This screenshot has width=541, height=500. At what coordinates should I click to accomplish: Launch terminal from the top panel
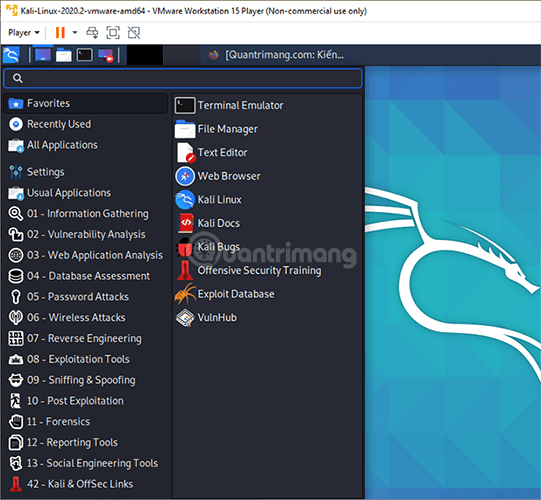point(85,55)
